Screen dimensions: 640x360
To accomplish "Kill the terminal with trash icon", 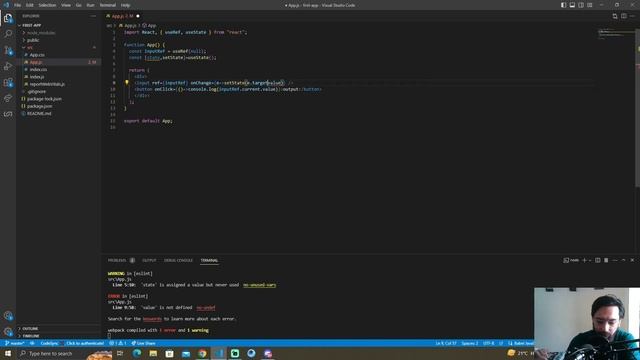I will [x=606, y=260].
